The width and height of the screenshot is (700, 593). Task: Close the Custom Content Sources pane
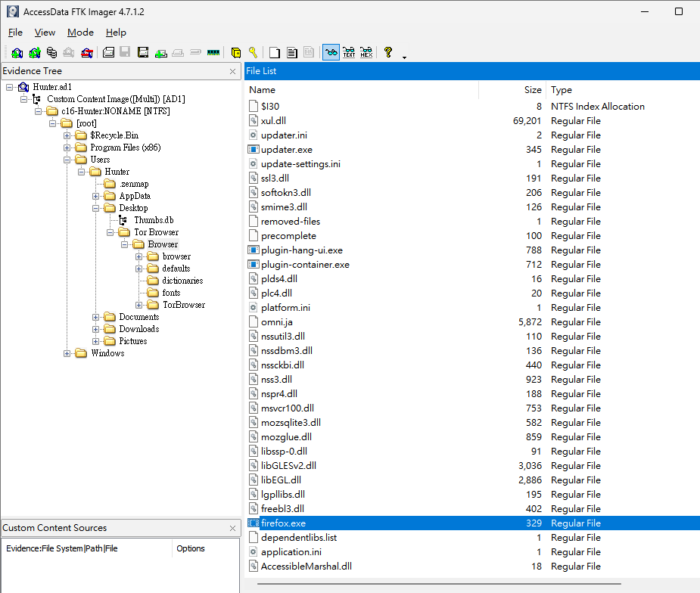232,528
